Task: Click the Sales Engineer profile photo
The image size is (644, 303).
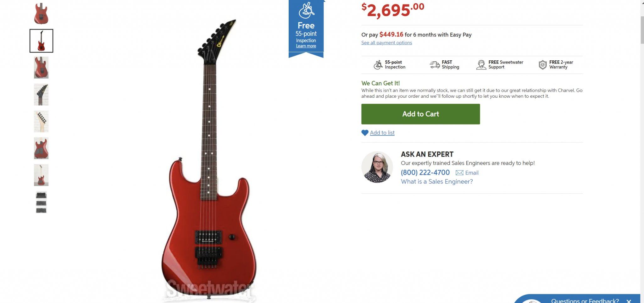Action: (x=377, y=167)
